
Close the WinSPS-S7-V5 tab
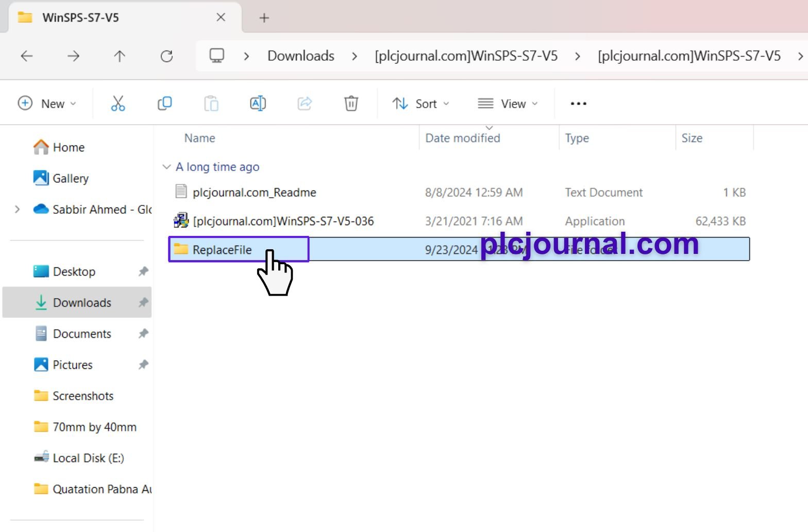tap(221, 18)
